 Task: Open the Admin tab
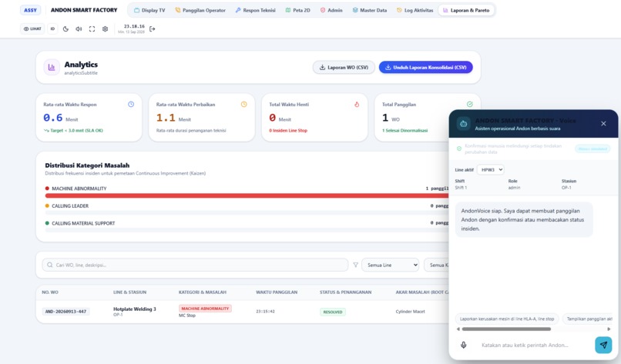[x=331, y=10]
